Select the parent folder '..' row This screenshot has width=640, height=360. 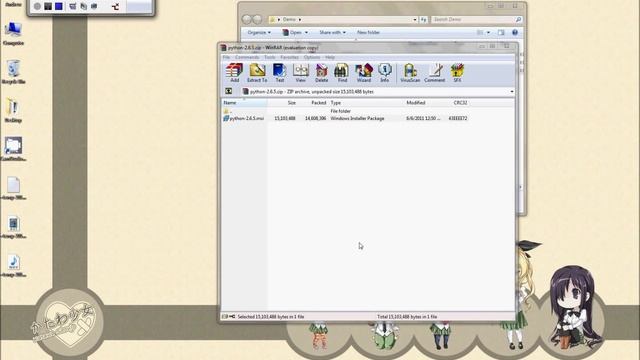click(345, 111)
